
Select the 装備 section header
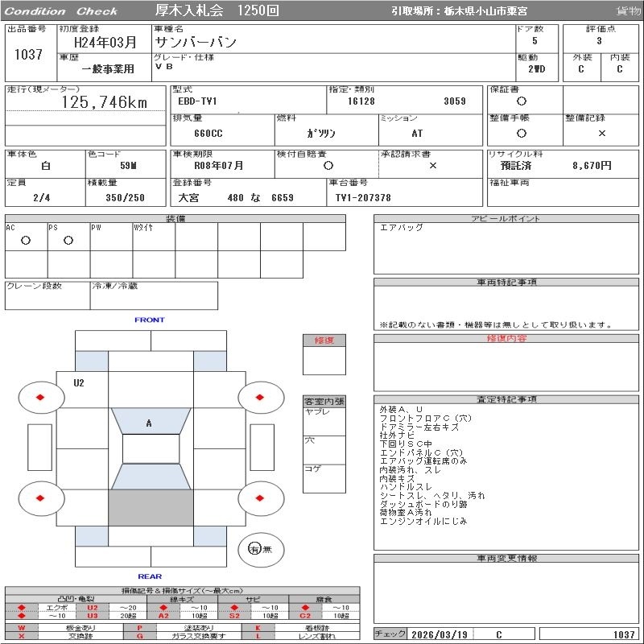tap(175, 219)
